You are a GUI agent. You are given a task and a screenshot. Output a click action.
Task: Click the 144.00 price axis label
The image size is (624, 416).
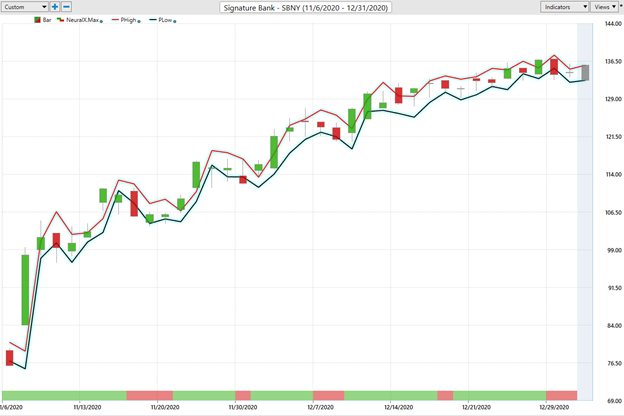click(x=613, y=24)
